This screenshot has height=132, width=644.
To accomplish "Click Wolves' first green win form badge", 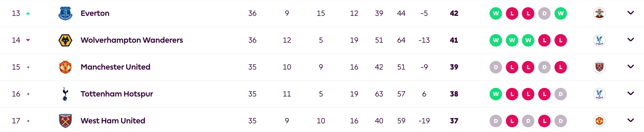I will 496,40.
